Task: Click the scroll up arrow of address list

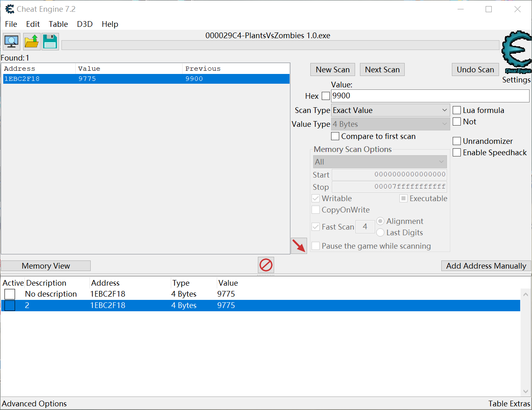Action: tap(525, 294)
